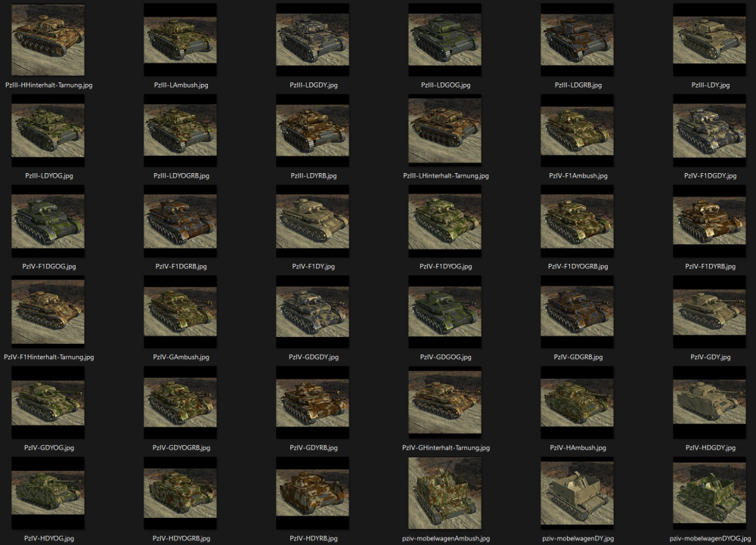The width and height of the screenshot is (756, 545).
Task: Select PzIII-LDGOG.jpg file thumbnail
Action: click(445, 39)
